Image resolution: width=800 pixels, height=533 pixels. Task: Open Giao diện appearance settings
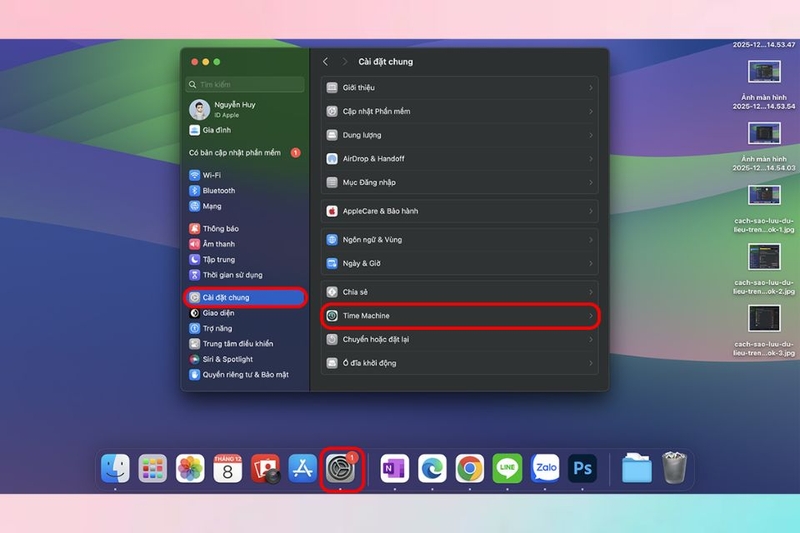[246, 313]
